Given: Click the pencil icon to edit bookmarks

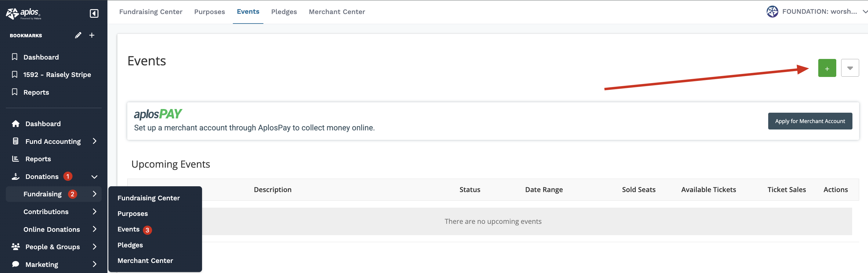Looking at the screenshot, I should [78, 35].
